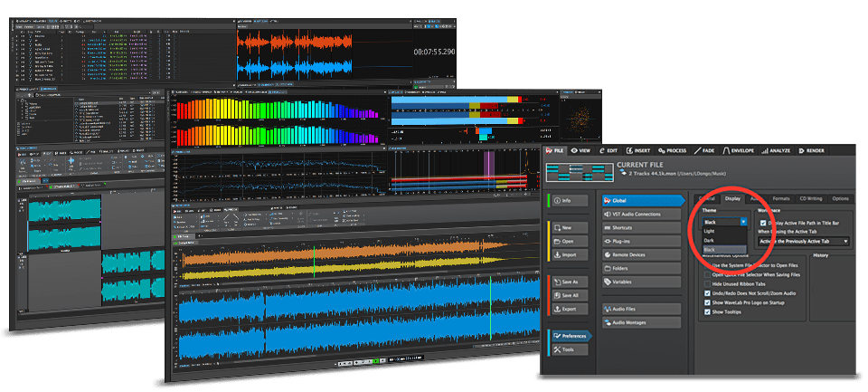Open Shortcuts preferences

click(642, 228)
